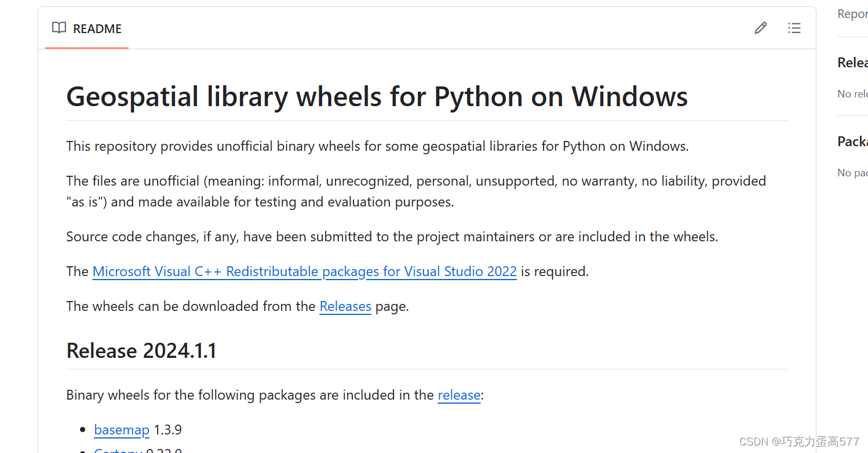The width and height of the screenshot is (868, 453).
Task: Open the basemap package link
Action: point(121,429)
